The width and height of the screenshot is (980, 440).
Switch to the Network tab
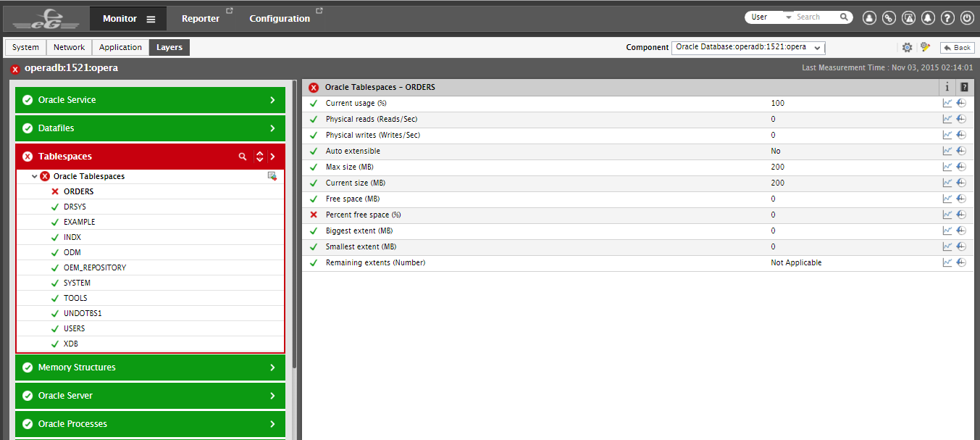click(70, 47)
